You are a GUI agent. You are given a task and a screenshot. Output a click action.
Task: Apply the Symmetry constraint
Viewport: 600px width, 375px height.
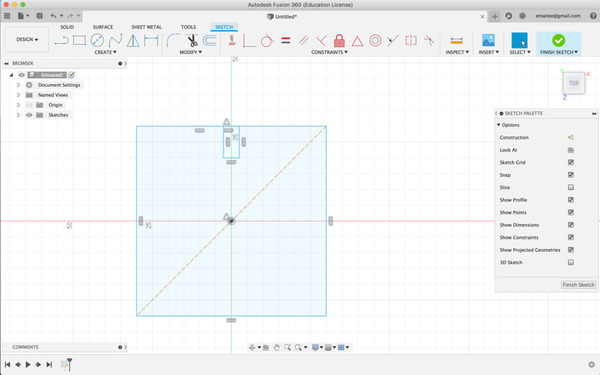tap(411, 40)
